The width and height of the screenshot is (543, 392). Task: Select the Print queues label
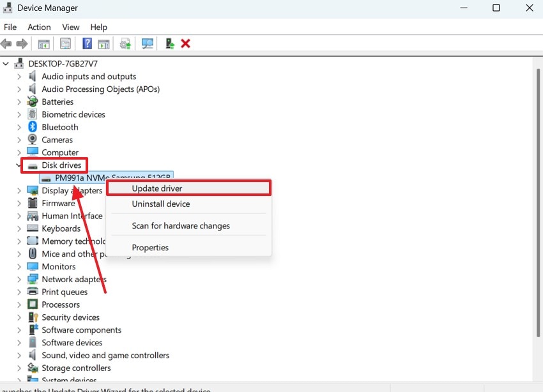[x=65, y=292]
